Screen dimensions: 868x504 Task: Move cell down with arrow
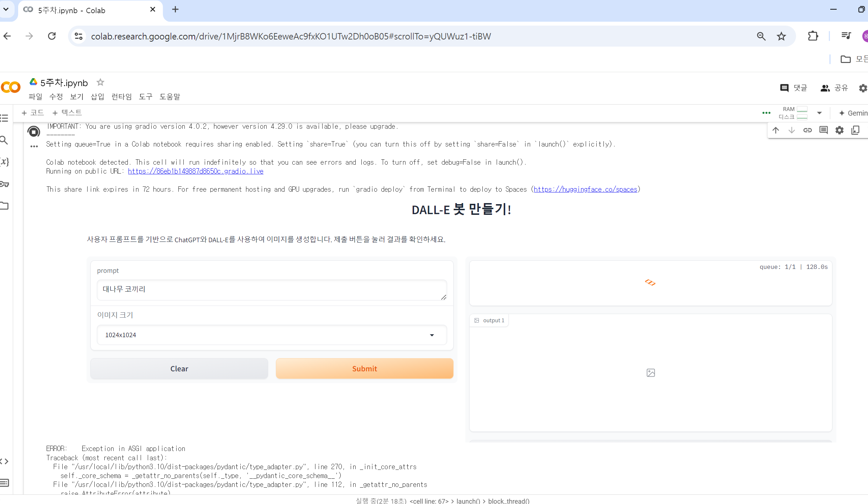click(791, 130)
